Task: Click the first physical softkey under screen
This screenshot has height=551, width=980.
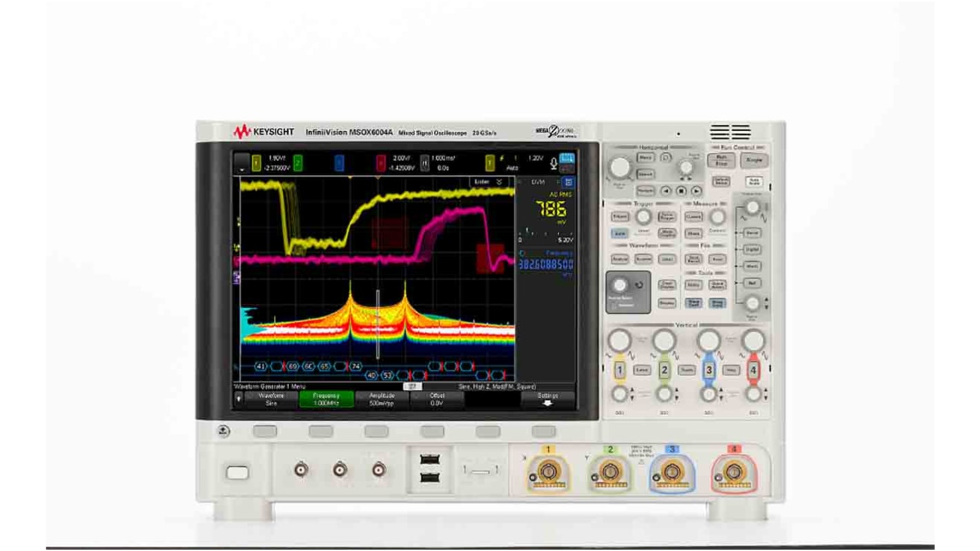Action: pos(265,431)
